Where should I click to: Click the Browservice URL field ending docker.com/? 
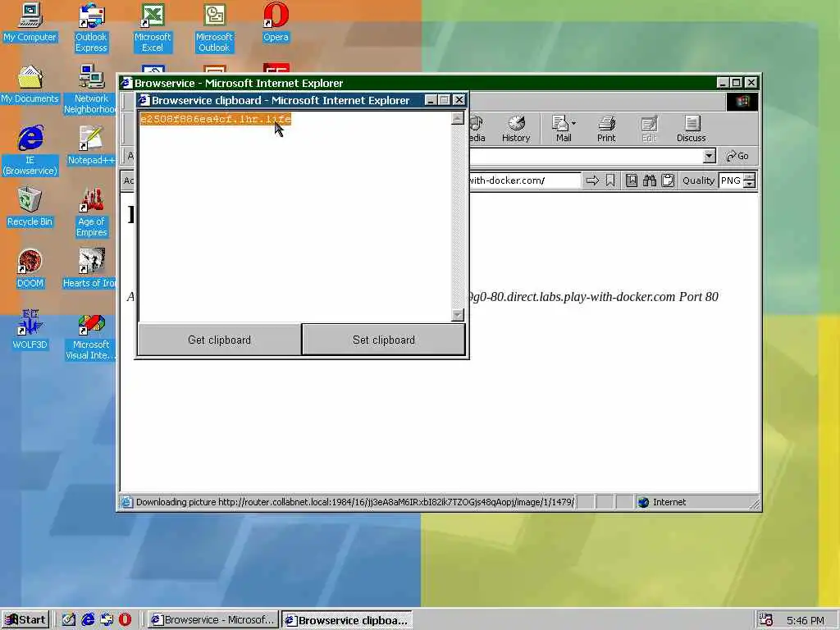[x=524, y=180]
